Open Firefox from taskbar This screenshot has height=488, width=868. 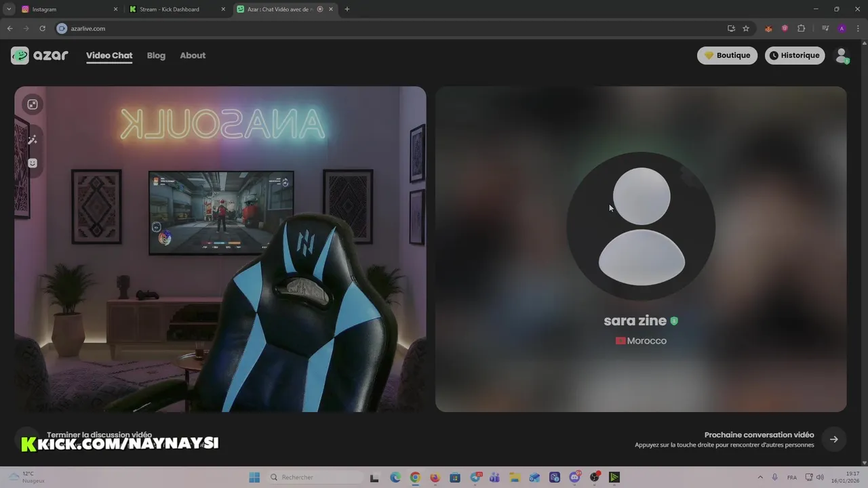pos(435,477)
